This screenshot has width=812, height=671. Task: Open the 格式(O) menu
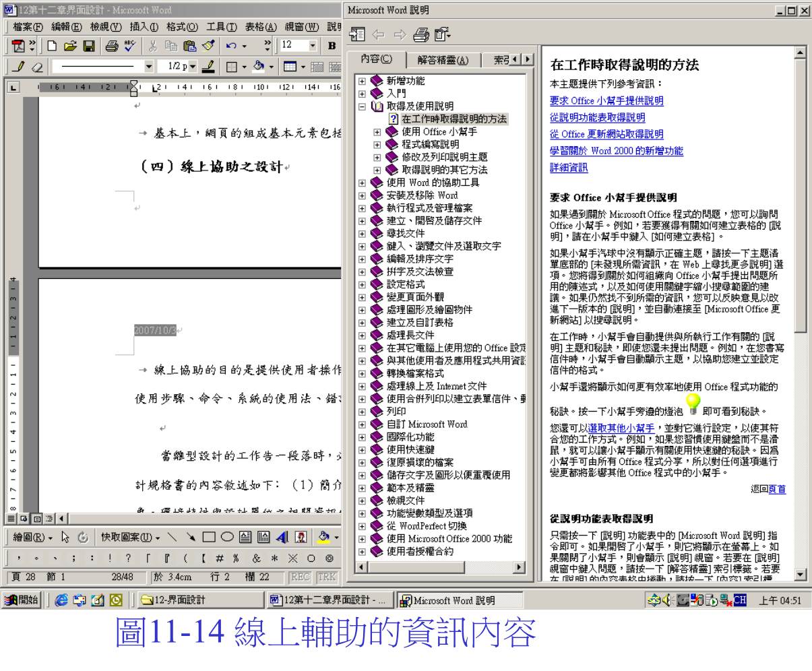tap(183, 26)
